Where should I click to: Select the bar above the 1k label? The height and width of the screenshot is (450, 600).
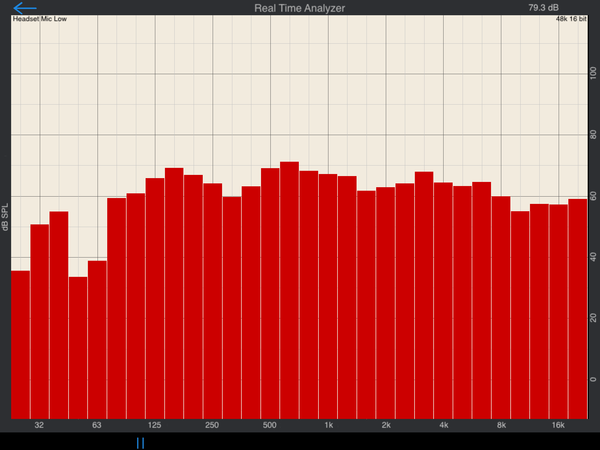pyautogui.click(x=328, y=297)
